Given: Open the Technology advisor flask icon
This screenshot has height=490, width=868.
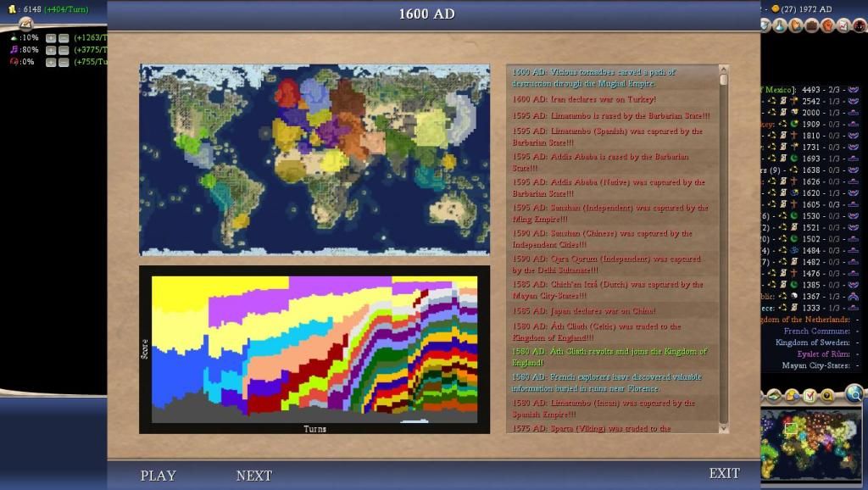Looking at the screenshot, I should [780, 25].
